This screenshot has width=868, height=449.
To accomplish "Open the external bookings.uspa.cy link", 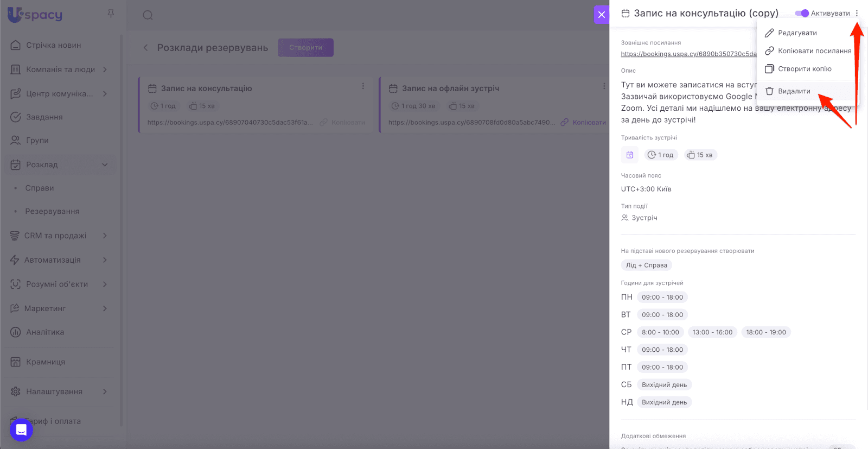I will coord(688,54).
